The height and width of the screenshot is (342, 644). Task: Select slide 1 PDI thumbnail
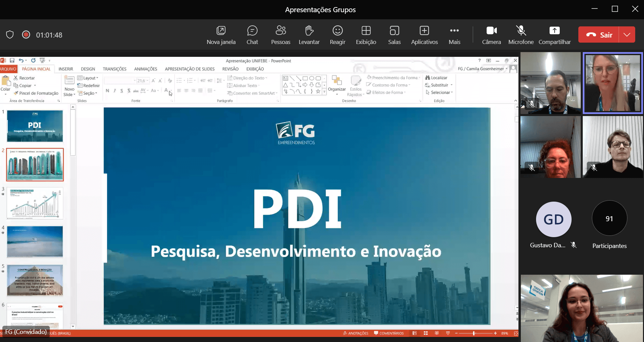[35, 126]
